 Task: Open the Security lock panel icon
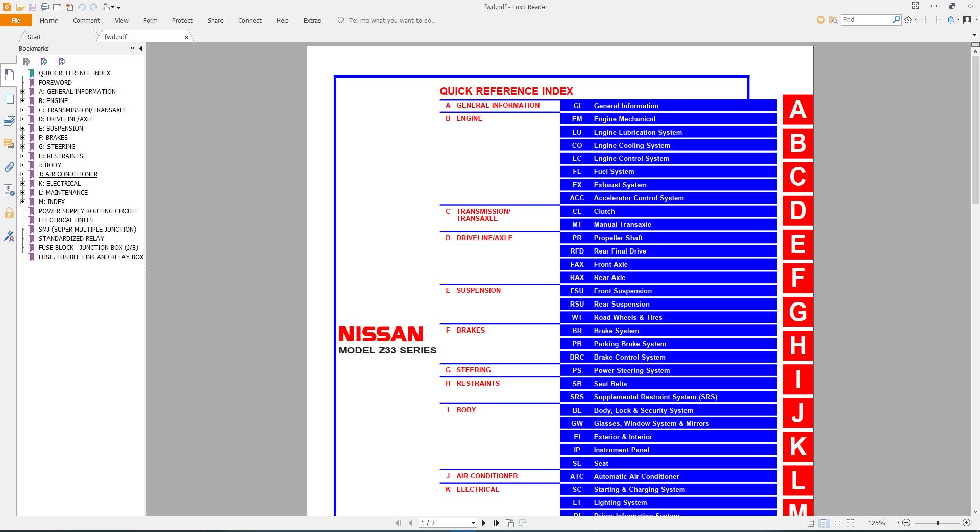pos(9,213)
